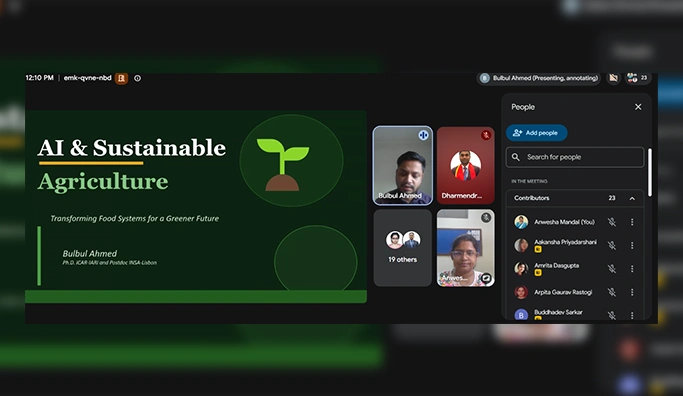Focus the Search for people field
Screen dimensions: 683x396
click(575, 157)
